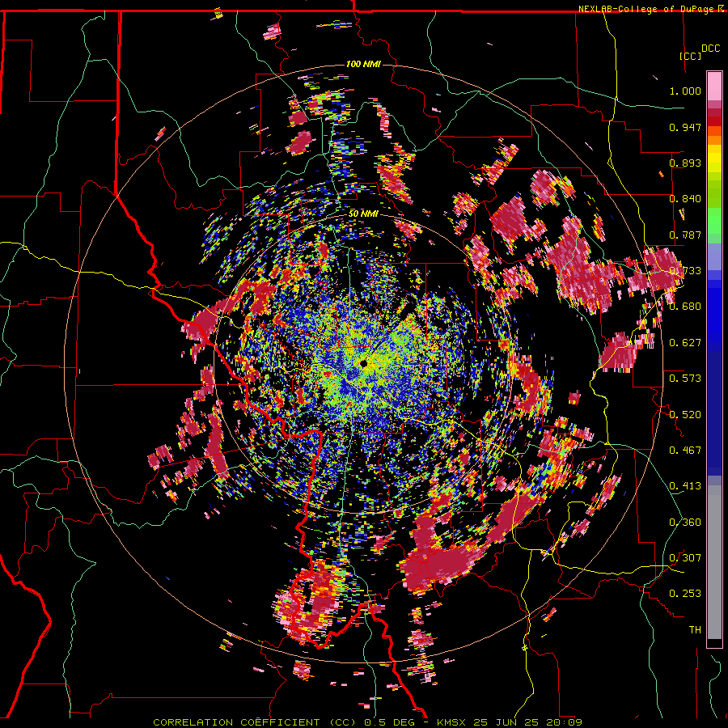Image resolution: width=728 pixels, height=728 pixels.
Task: Select the 0.787 scale value
Action: pyautogui.click(x=685, y=235)
